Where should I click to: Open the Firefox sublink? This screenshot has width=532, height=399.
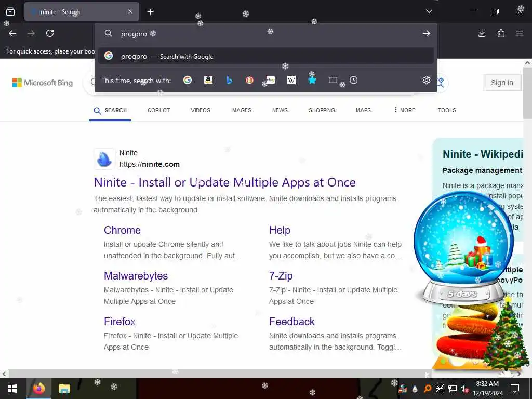(x=120, y=321)
